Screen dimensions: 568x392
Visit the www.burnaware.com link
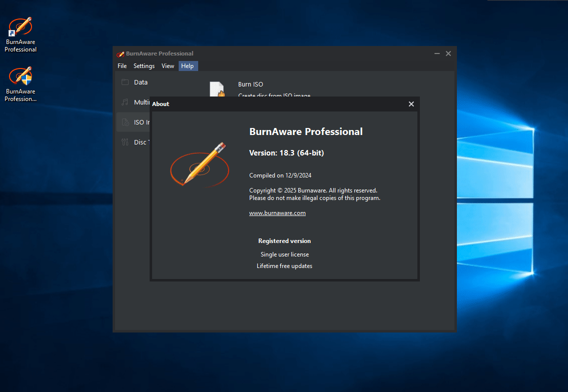pyautogui.click(x=277, y=213)
